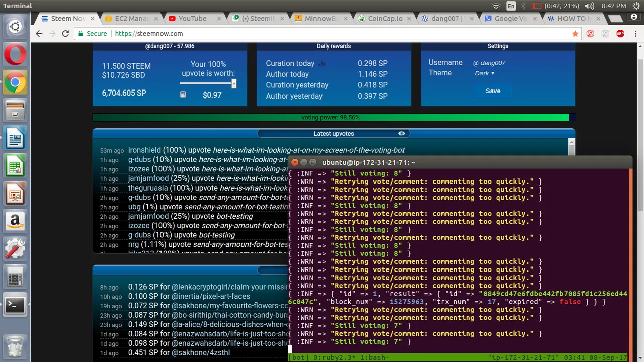Click the voting power 98.56% bar
644x362 pixels.
(x=334, y=117)
